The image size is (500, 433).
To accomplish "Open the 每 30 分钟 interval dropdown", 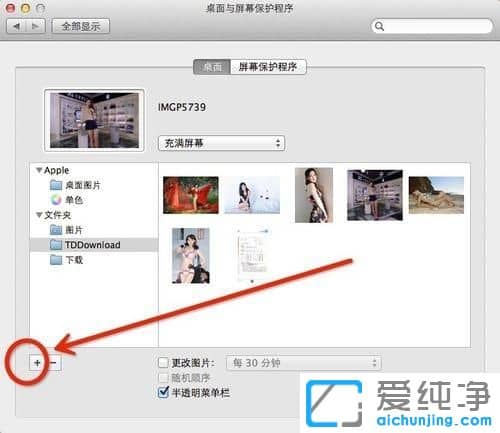I will [304, 363].
